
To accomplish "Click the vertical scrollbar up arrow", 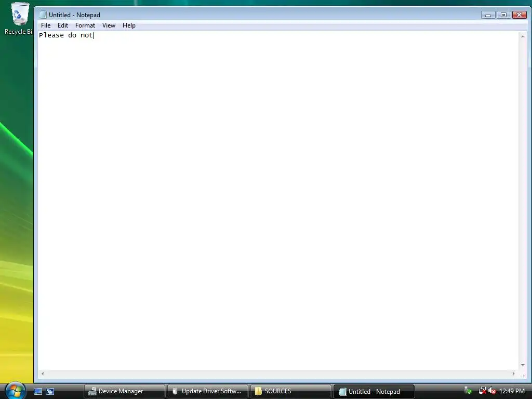I will click(x=523, y=36).
